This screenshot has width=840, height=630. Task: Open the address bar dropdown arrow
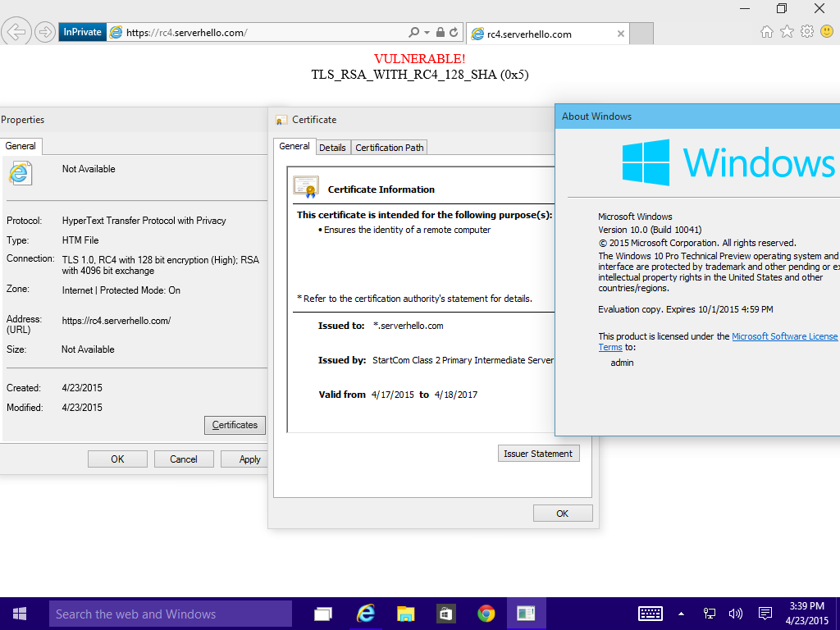(427, 32)
